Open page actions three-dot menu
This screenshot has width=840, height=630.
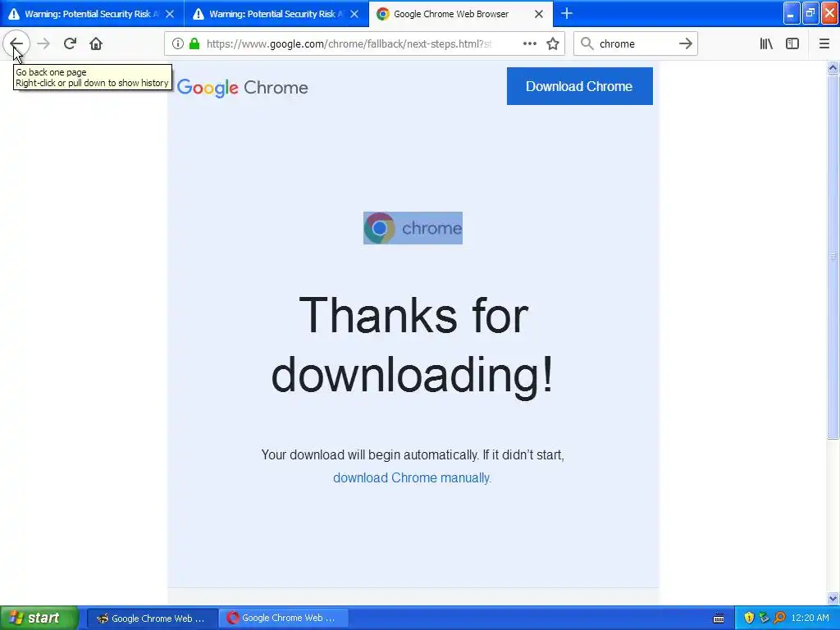(530, 44)
